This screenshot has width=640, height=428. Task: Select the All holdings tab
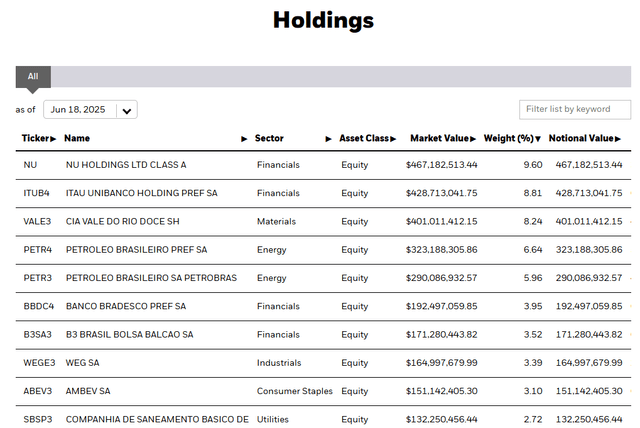coord(33,77)
